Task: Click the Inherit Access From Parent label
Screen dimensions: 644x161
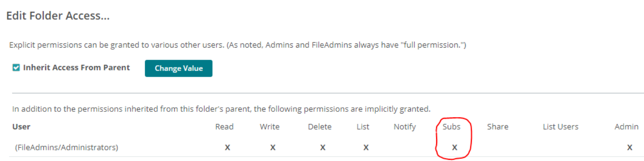Action: click(x=76, y=68)
